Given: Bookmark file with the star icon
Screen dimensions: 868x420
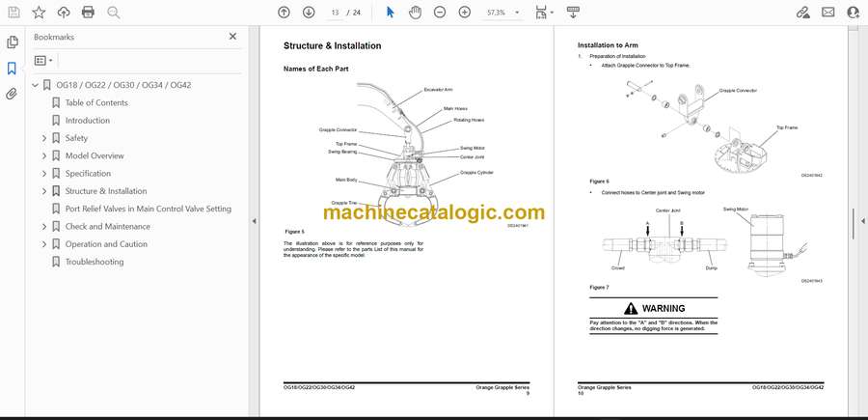Looking at the screenshot, I should (39, 13).
